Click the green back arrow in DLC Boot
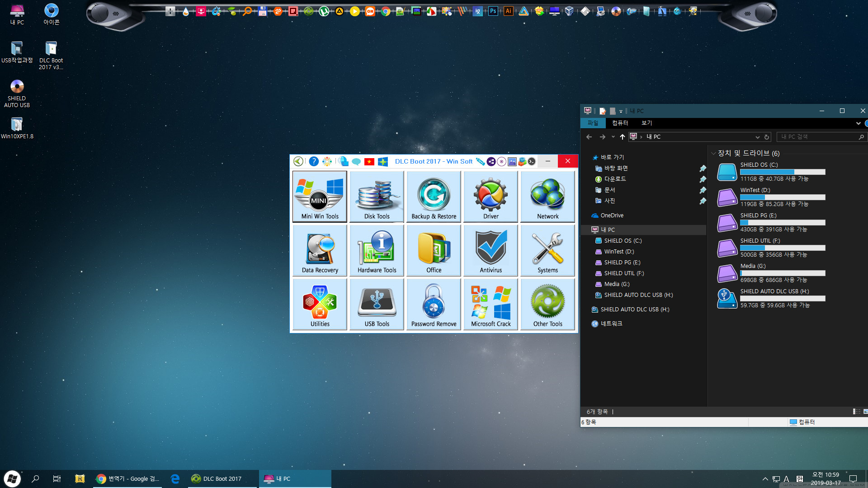The image size is (868, 488). pyautogui.click(x=298, y=161)
